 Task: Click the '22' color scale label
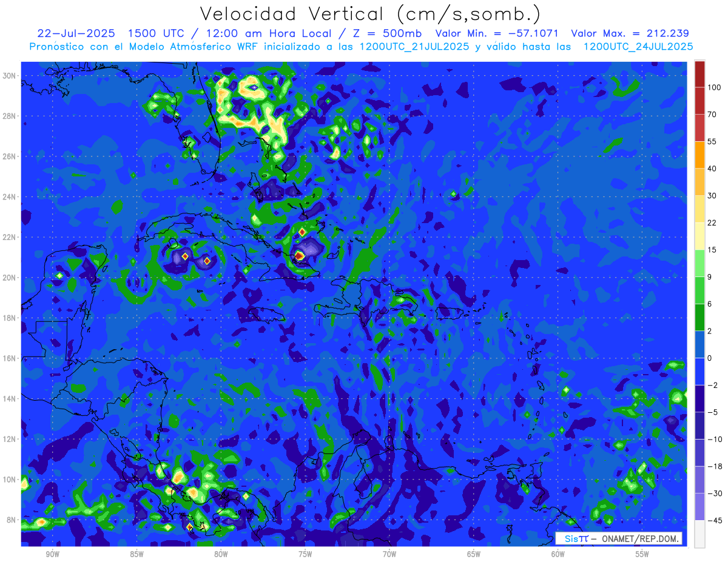pyautogui.click(x=712, y=222)
